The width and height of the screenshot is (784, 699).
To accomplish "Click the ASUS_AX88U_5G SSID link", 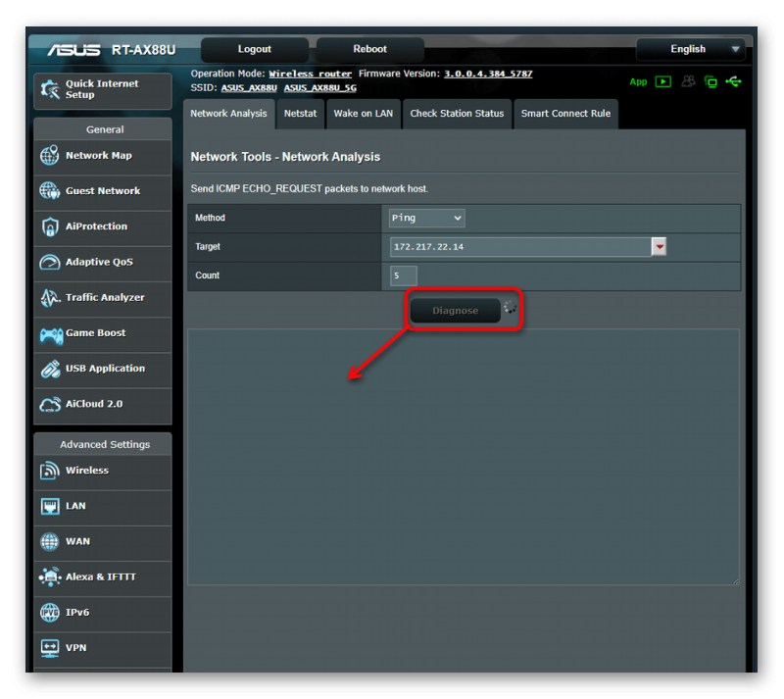I will click(320, 88).
